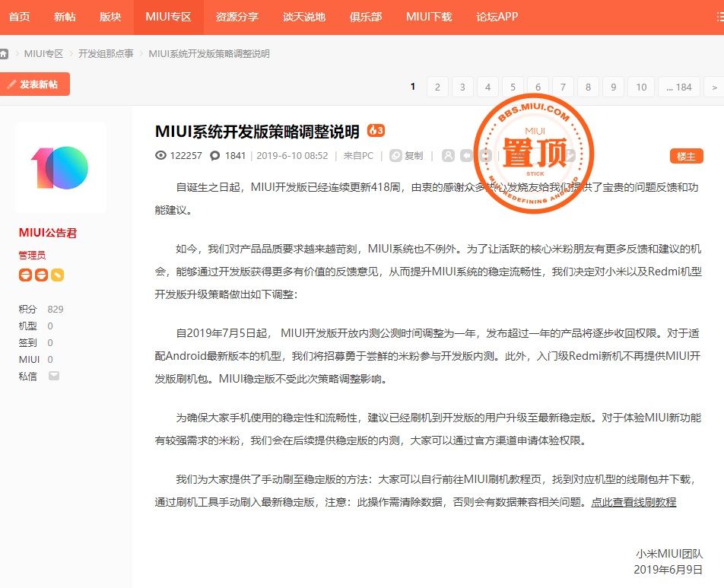
Task: Go to page 10 of the thread
Action: [641, 87]
